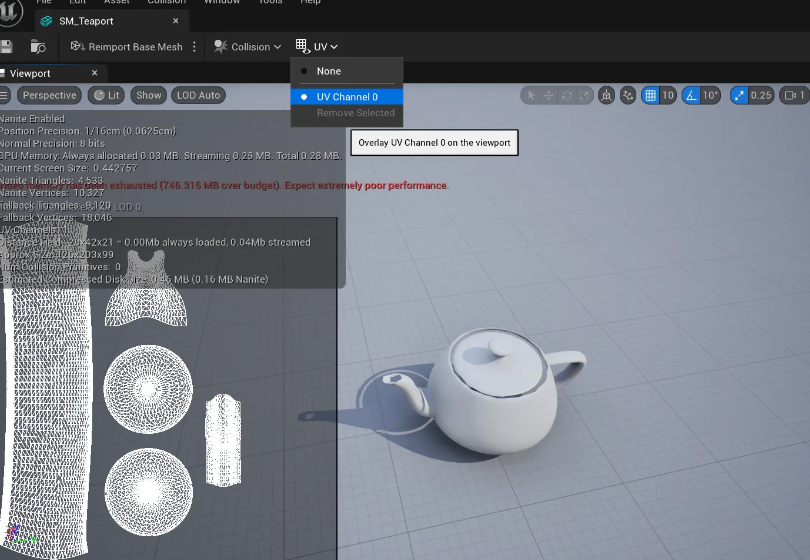Open the Perspective view mode dropdown
Viewport: 810px width, 560px height.
[50, 95]
